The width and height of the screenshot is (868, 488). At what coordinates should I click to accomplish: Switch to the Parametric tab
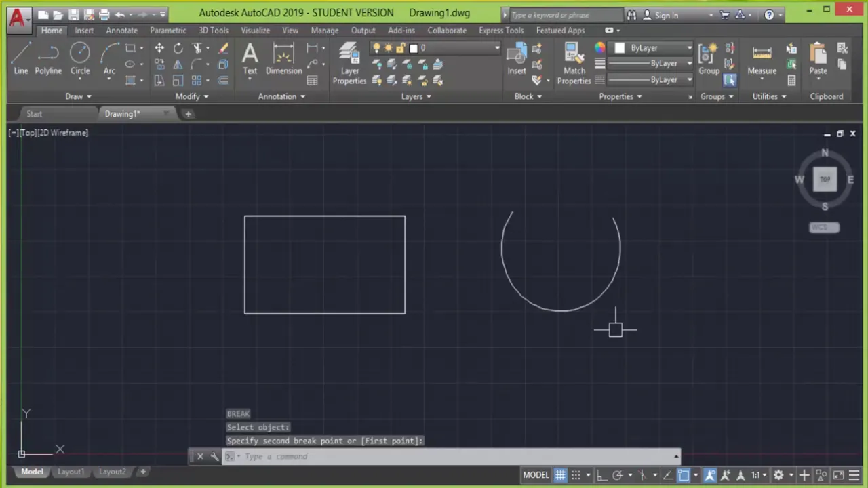167,30
